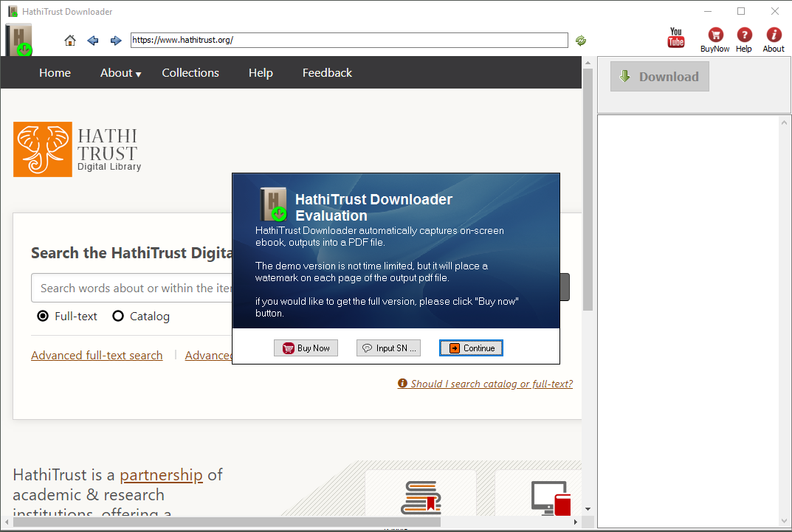Open the Advanced full-text search link
The width and height of the screenshot is (792, 532).
(97, 356)
